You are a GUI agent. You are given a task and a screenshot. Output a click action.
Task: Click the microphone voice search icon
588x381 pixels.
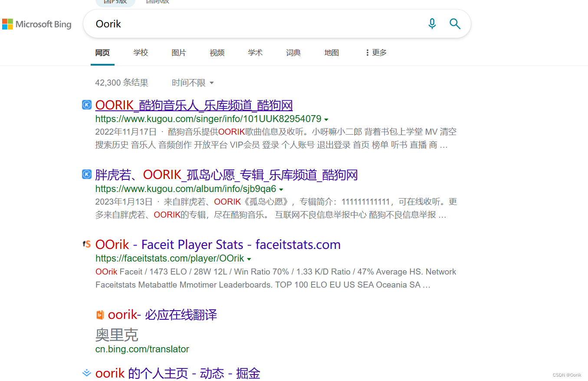[432, 23]
